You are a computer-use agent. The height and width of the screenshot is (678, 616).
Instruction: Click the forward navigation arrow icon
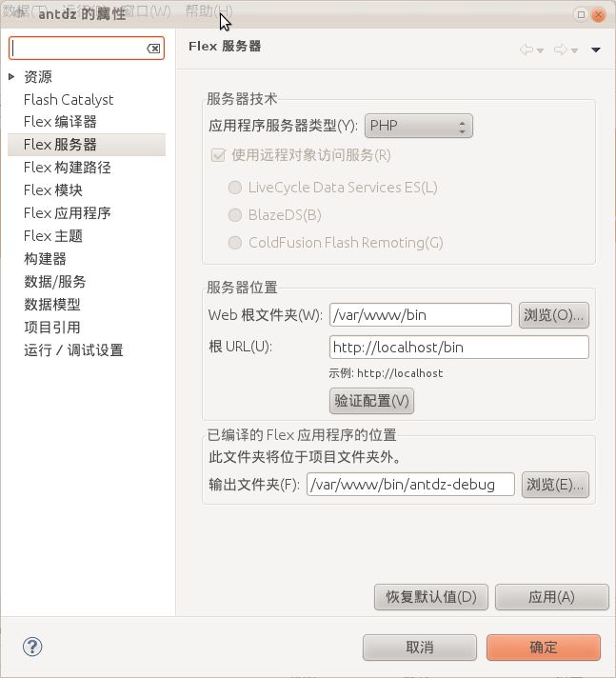[560, 50]
